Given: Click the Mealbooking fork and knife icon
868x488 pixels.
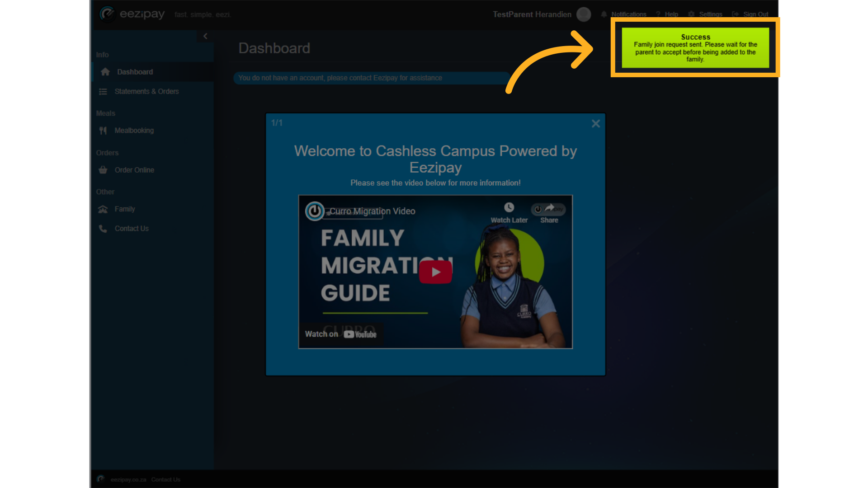Looking at the screenshot, I should (x=103, y=131).
